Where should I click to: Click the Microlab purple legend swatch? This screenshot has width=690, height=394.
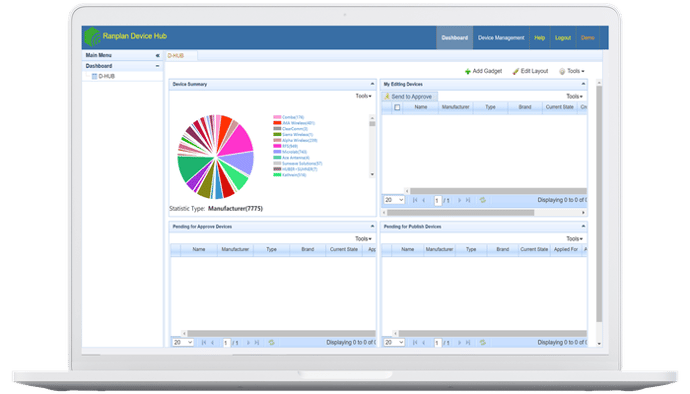click(277, 151)
